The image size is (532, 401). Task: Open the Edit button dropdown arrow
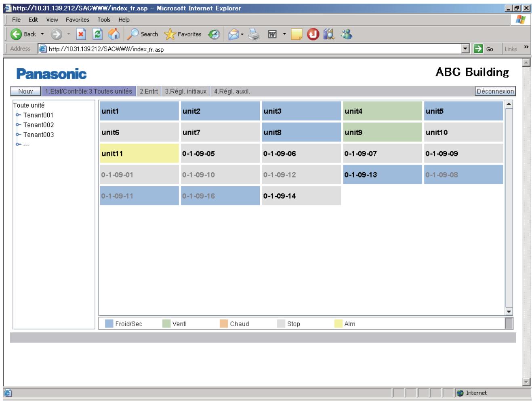click(284, 35)
